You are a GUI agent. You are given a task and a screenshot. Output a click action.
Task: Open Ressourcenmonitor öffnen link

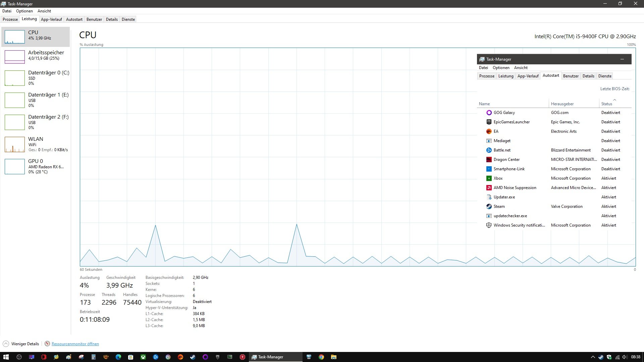click(x=75, y=344)
